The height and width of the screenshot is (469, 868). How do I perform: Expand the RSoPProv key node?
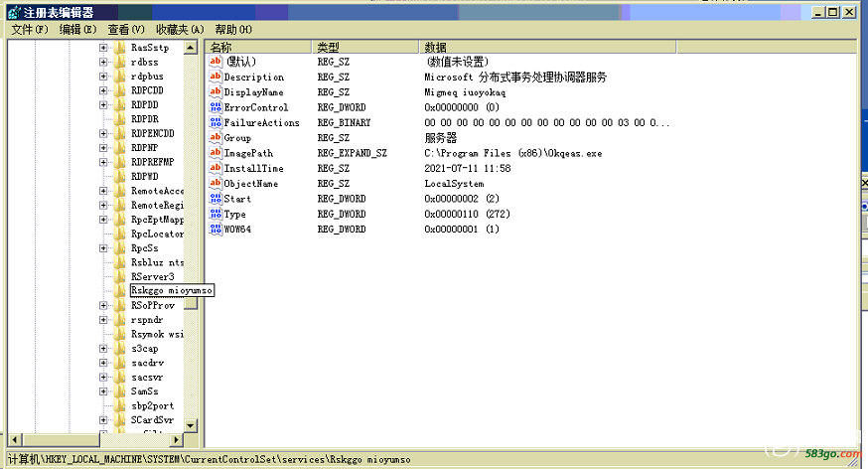pyautogui.click(x=103, y=306)
